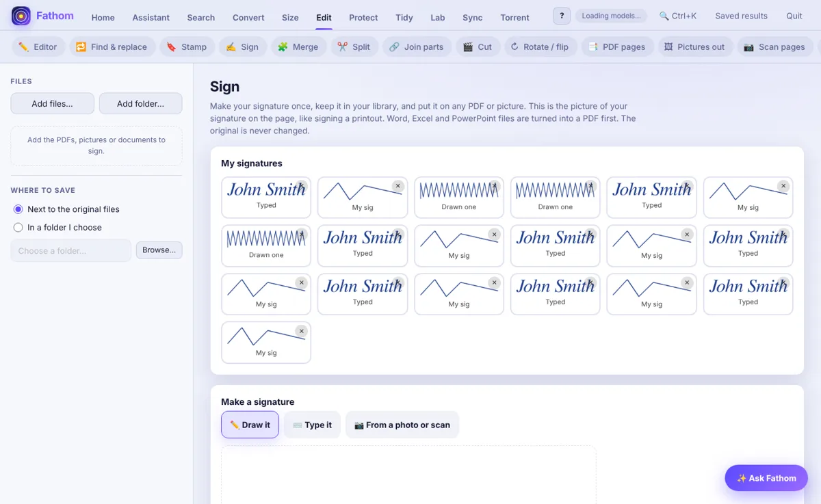Open the Cut tool
821x504 pixels.
tap(478, 47)
